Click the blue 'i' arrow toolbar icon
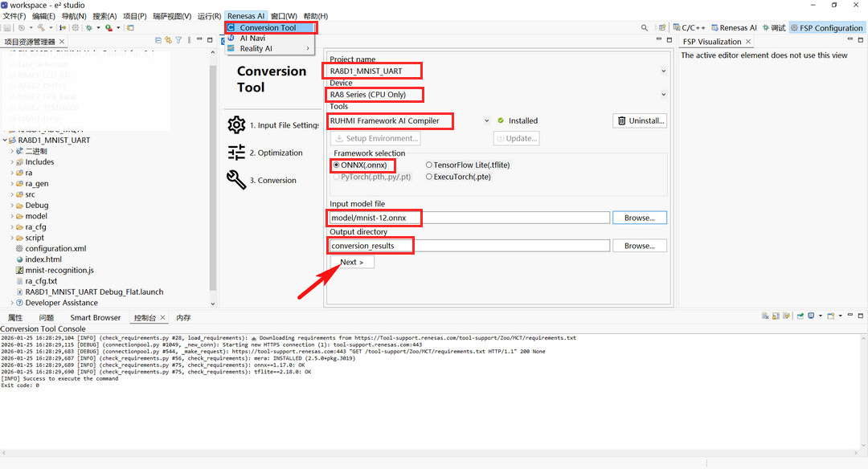This screenshot has height=469, width=868. [x=63, y=27]
